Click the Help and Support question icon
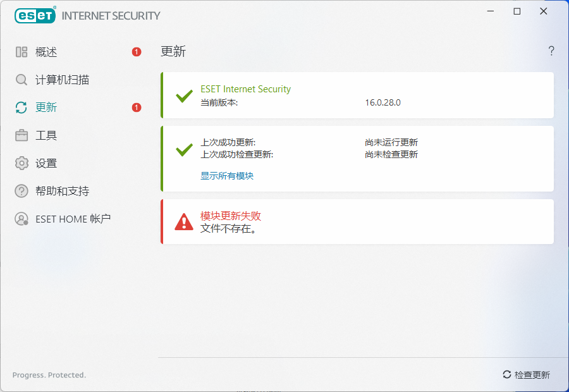Image resolution: width=569 pixels, height=392 pixels. [x=21, y=191]
